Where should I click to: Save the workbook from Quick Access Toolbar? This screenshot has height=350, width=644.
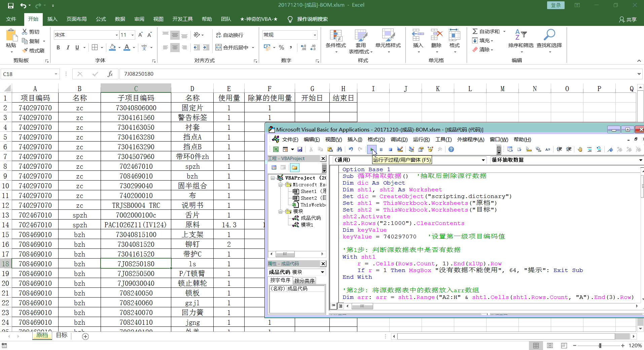click(11, 5)
